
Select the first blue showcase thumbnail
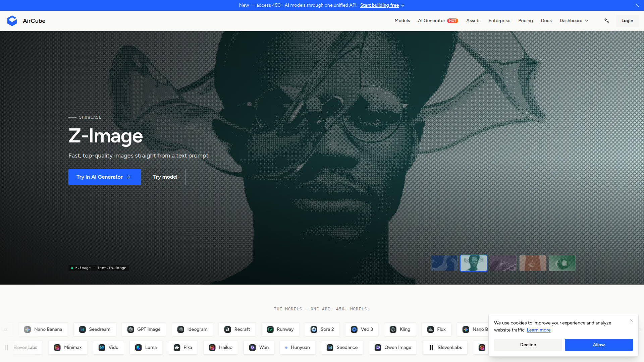coord(444,263)
